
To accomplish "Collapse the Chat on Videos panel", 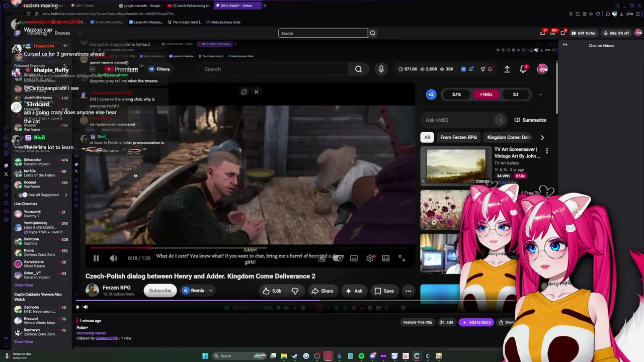I will (565, 46).
